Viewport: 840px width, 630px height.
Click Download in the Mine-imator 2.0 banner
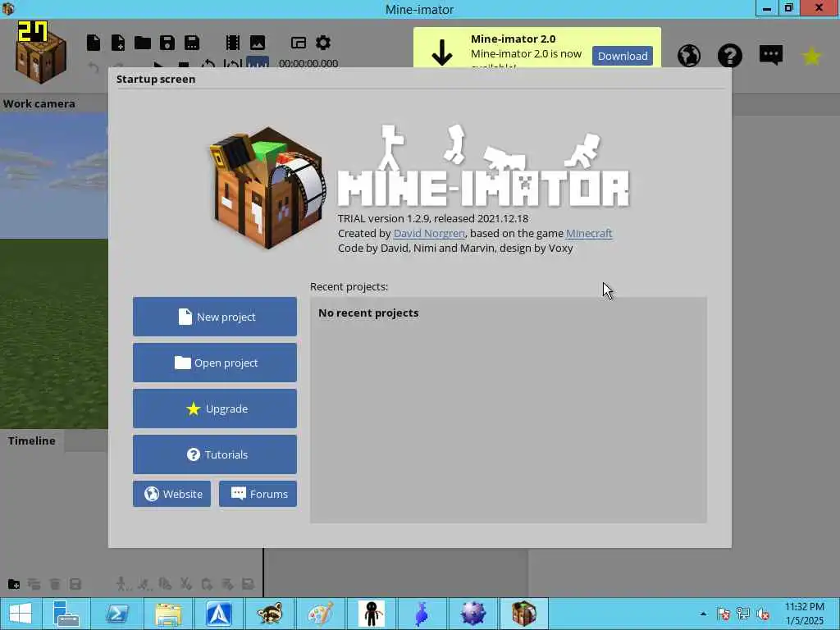pos(623,56)
